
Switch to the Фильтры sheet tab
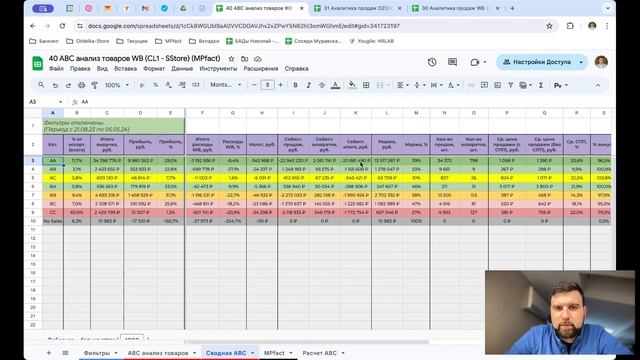tap(97, 353)
